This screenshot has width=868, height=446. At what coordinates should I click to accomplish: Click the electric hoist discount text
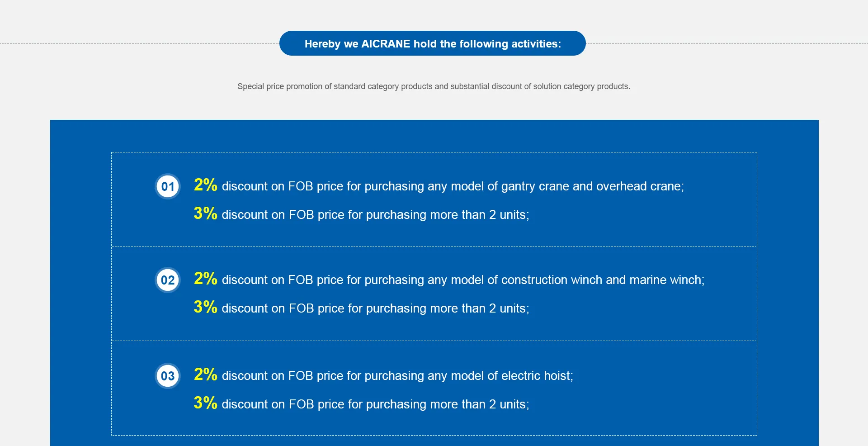397,376
